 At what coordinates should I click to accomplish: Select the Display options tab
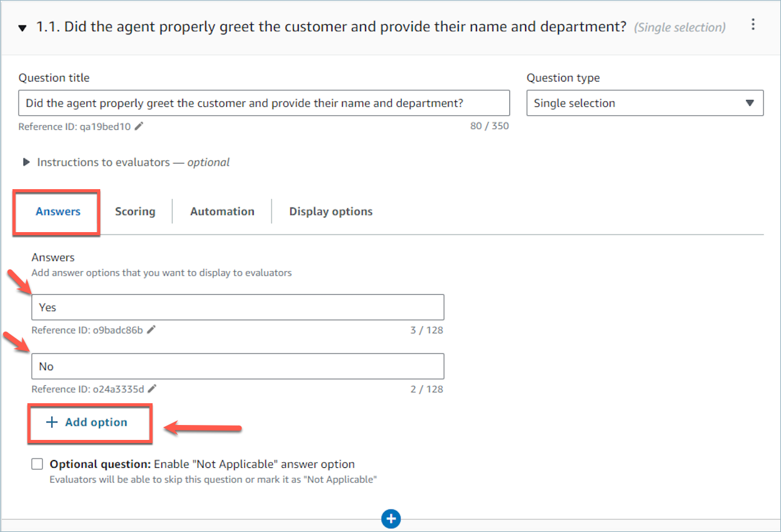[x=331, y=212]
